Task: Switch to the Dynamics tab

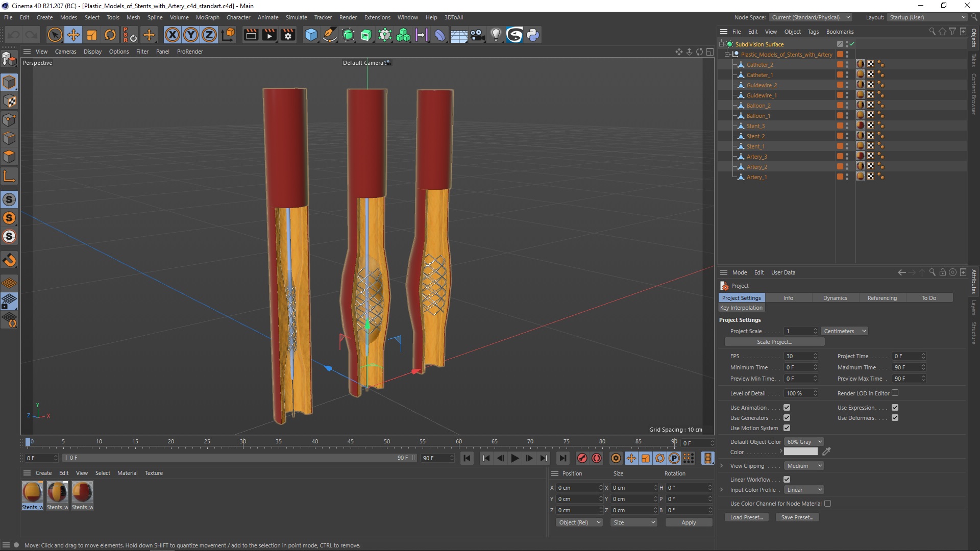Action: (835, 298)
